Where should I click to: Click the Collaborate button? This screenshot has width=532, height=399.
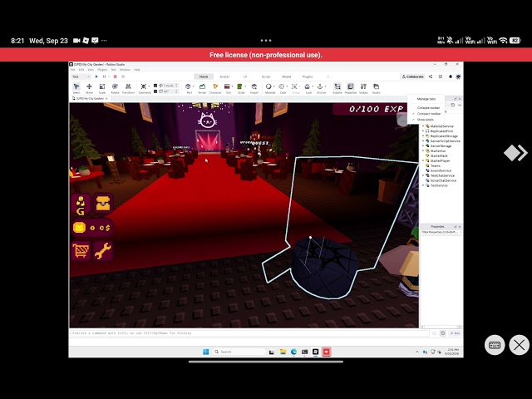point(413,76)
